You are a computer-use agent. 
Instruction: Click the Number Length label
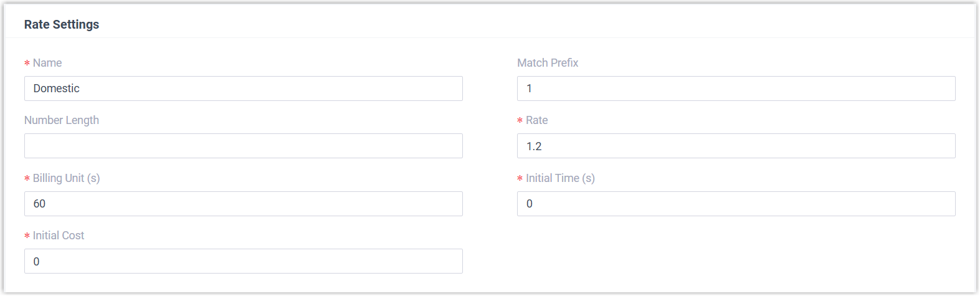(x=62, y=120)
